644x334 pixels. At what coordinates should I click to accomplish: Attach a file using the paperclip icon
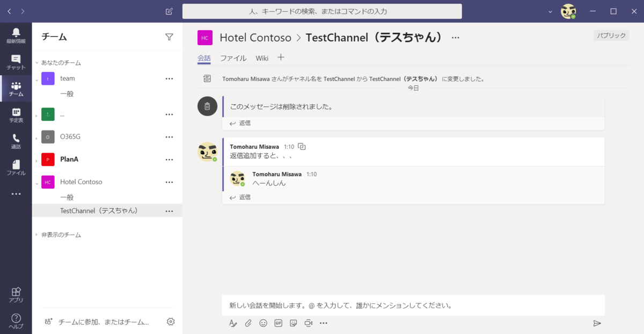coord(248,323)
